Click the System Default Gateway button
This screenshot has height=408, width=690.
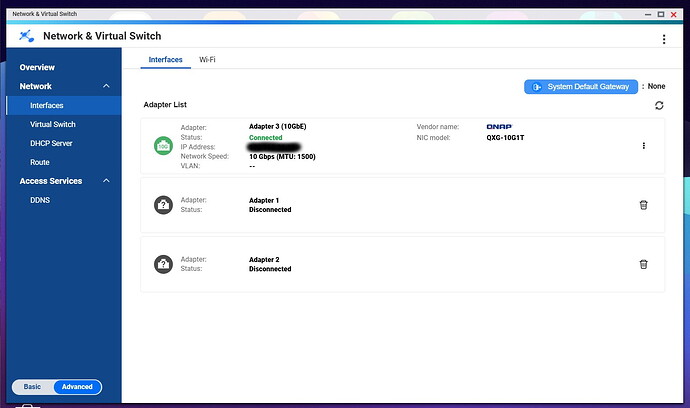[580, 87]
